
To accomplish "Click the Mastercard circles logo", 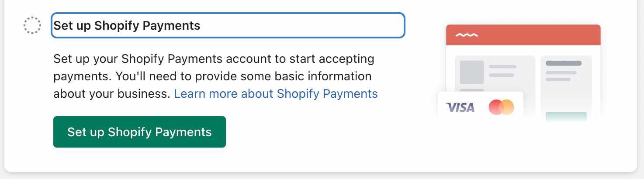I will pyautogui.click(x=501, y=107).
